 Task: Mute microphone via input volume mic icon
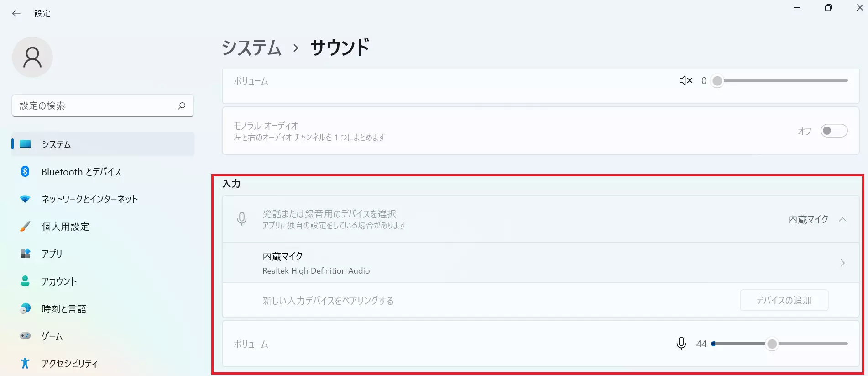681,344
